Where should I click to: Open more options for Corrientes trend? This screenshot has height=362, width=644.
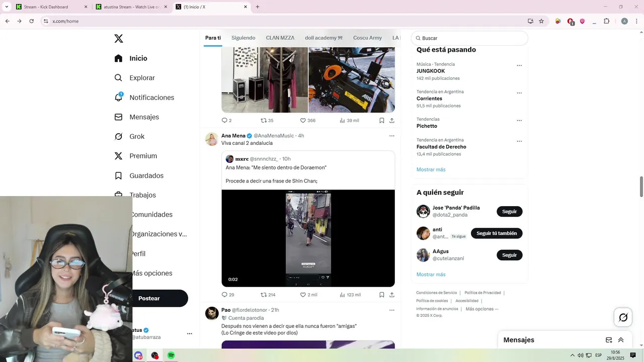coord(519,93)
